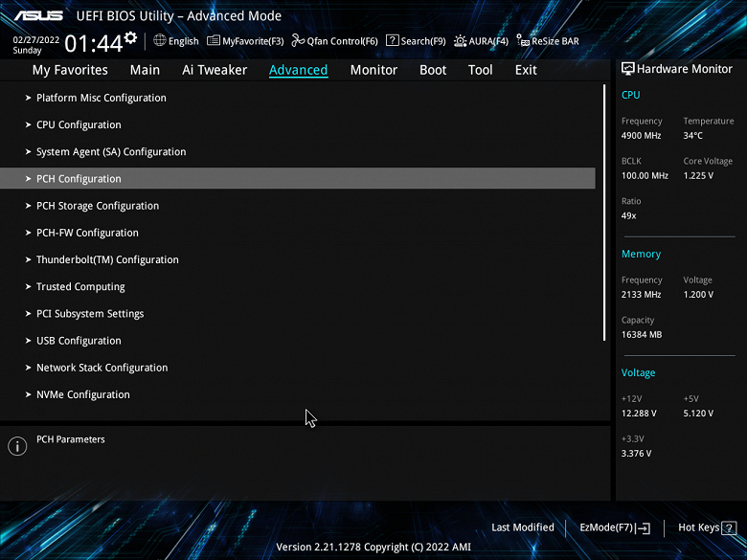Open MyFavorite(F3) label

253,41
